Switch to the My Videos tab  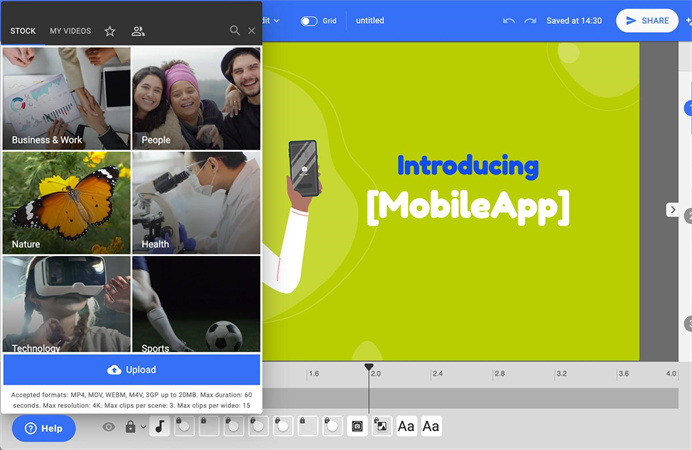point(70,31)
